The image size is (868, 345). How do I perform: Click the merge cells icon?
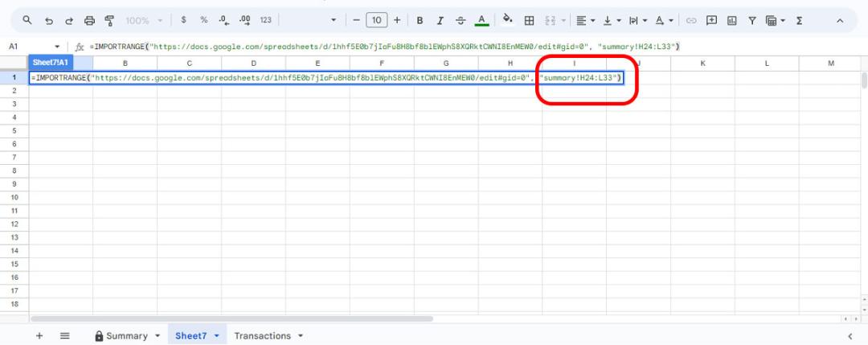(x=550, y=20)
